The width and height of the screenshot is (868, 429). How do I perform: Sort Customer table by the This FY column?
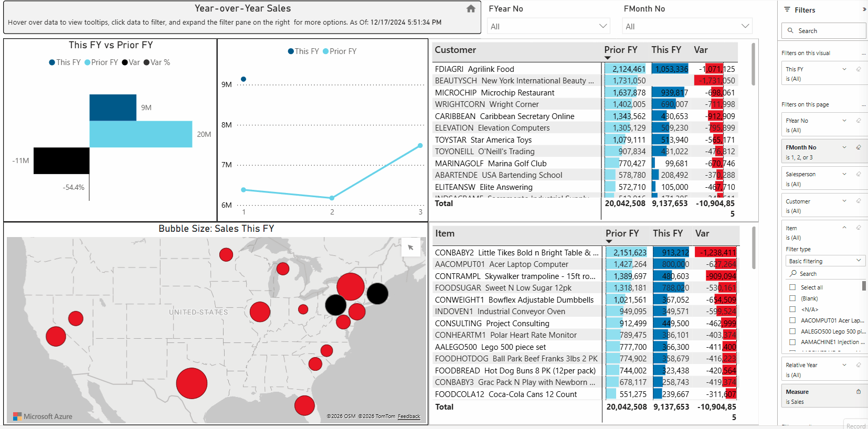(x=666, y=50)
